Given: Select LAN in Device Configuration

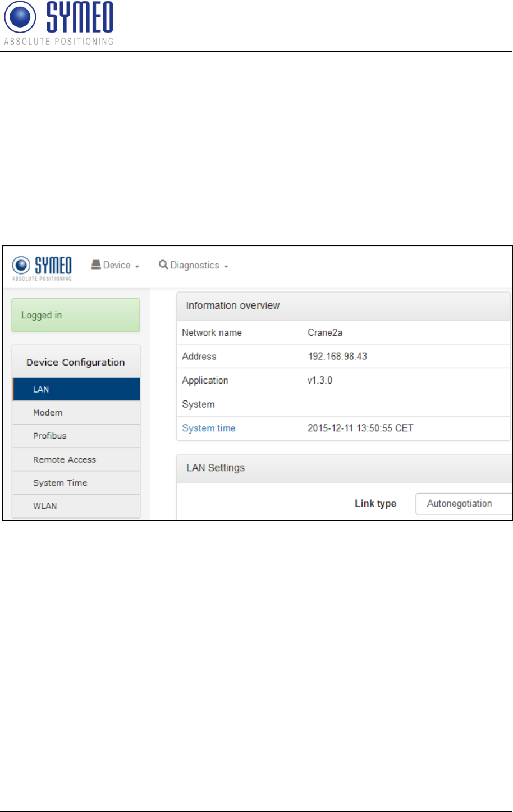Looking at the screenshot, I should click(76, 389).
